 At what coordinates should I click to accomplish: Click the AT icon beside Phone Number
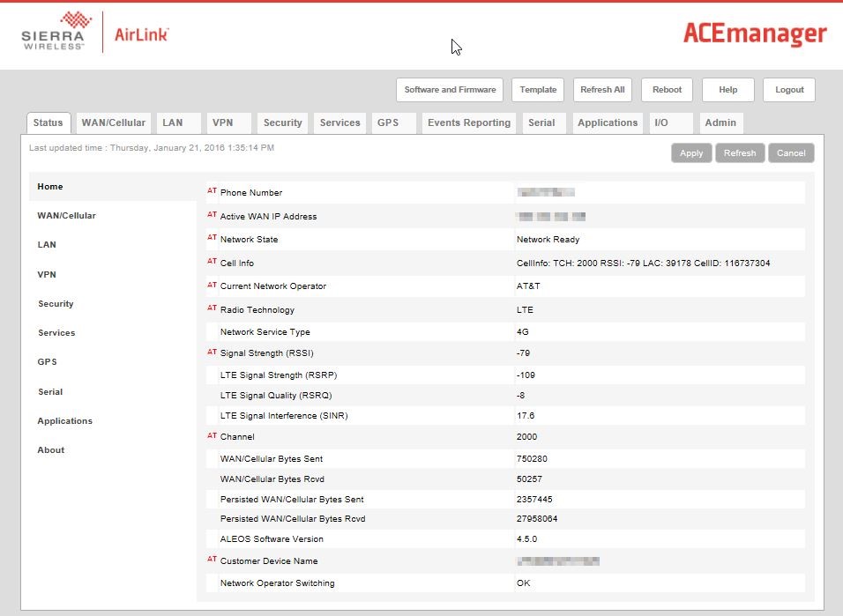(x=212, y=191)
